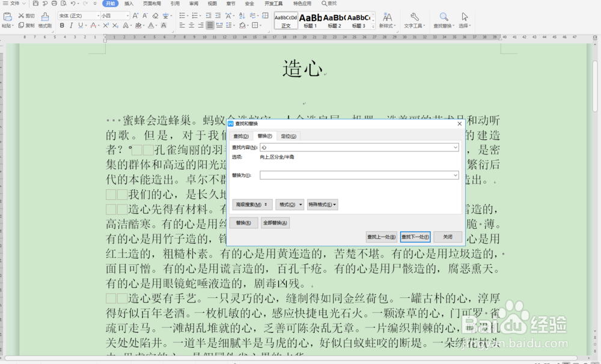The width and height of the screenshot is (601, 364).
Task: Apply the Normal (正文) style
Action: pos(286,20)
